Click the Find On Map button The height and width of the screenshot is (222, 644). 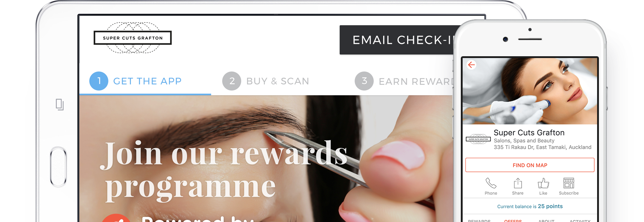530,165
